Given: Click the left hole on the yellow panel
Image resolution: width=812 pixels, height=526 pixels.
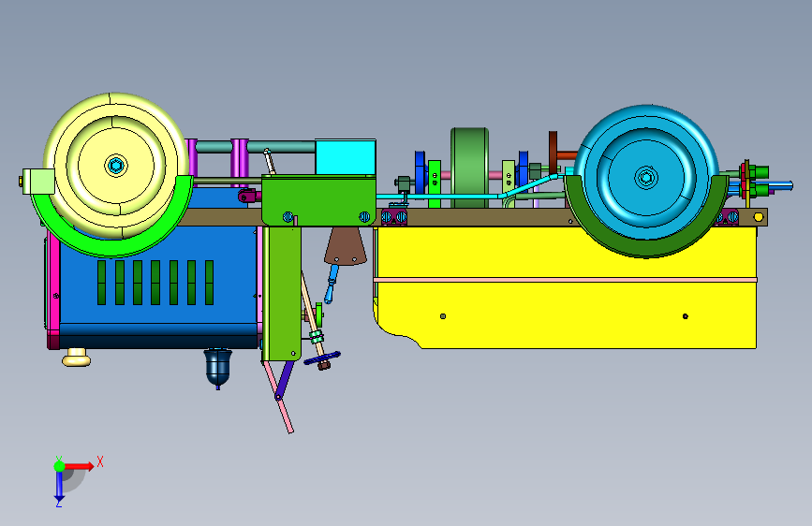Looking at the screenshot, I should point(443,315).
